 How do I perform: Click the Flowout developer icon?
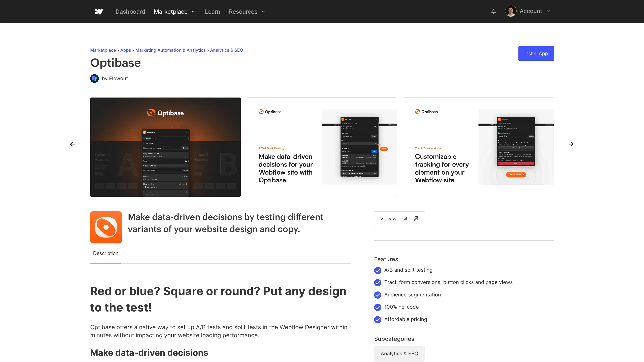pos(94,78)
